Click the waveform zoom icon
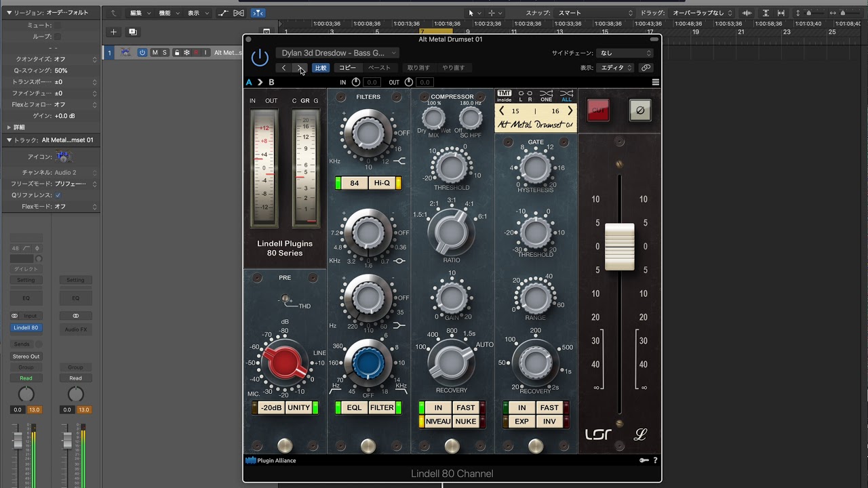 [x=747, y=13]
